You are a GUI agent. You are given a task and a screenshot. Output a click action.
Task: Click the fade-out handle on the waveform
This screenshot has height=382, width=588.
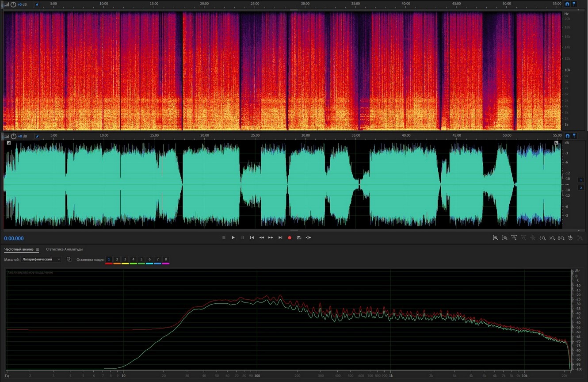click(557, 143)
